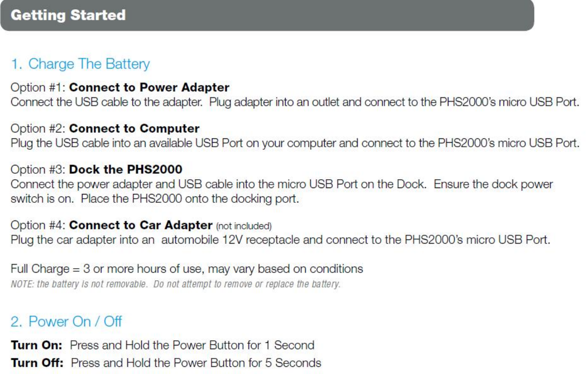Click the "Full Charge = 3 or more hours" line

pyautogui.click(x=187, y=269)
